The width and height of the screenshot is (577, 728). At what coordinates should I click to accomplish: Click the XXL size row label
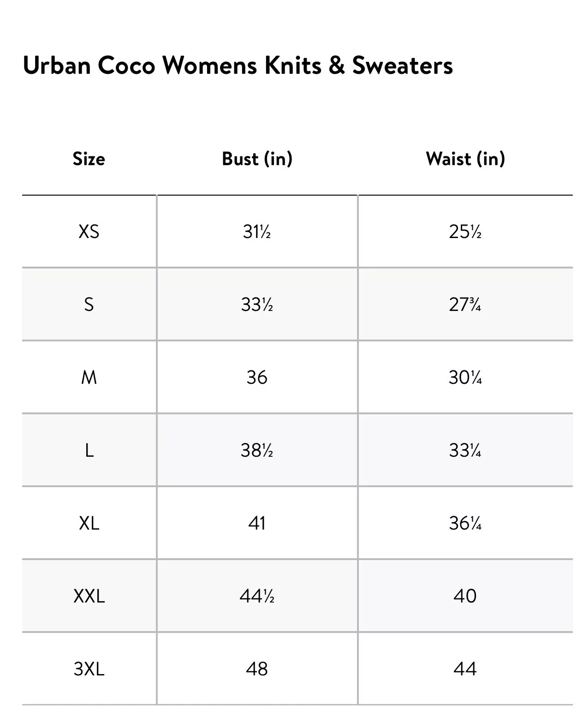[89, 596]
